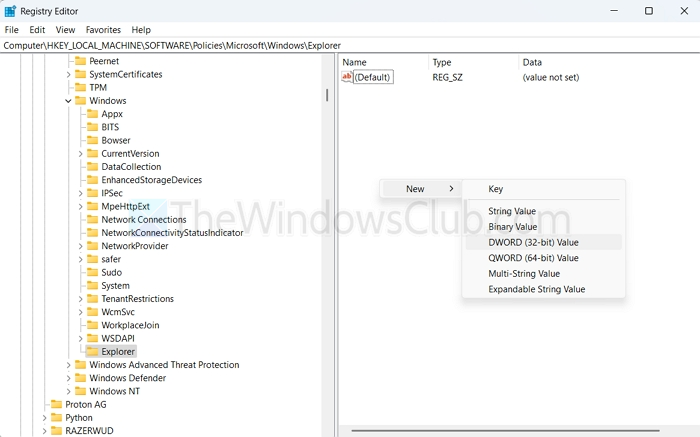Open the File menu
Viewport: 700px width, 437px height.
pyautogui.click(x=12, y=29)
